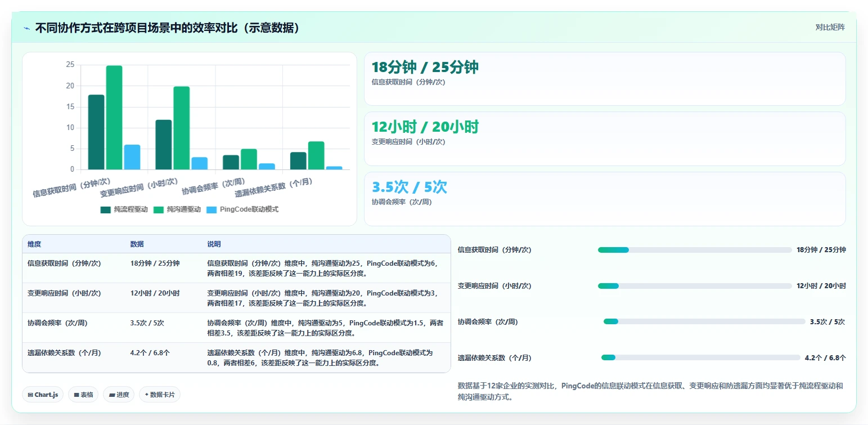The image size is (868, 425).
Task: Click the footnote text about 12家企业
Action: (x=651, y=391)
